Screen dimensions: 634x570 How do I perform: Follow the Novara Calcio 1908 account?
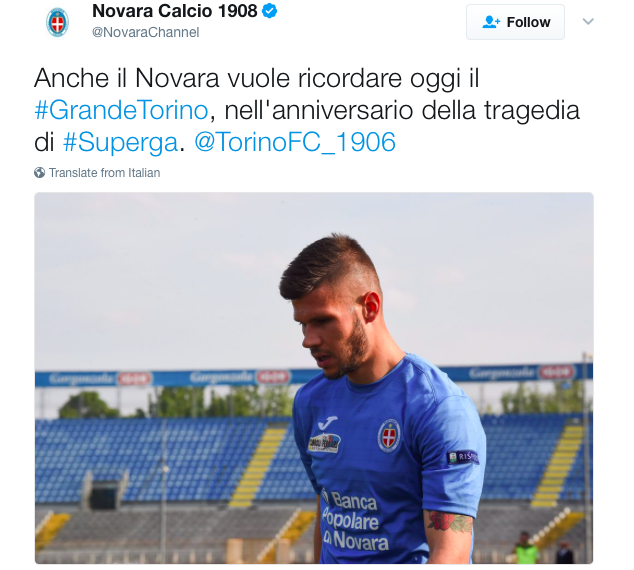515,22
